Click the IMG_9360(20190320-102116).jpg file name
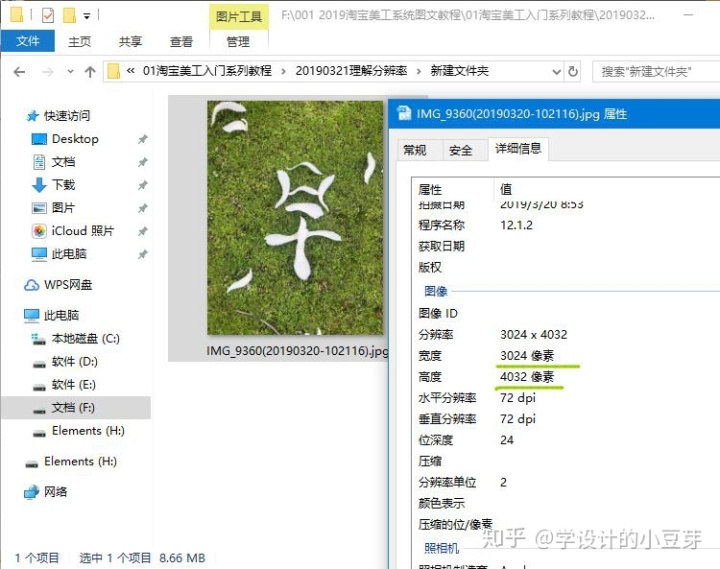This screenshot has height=569, width=720. (297, 351)
